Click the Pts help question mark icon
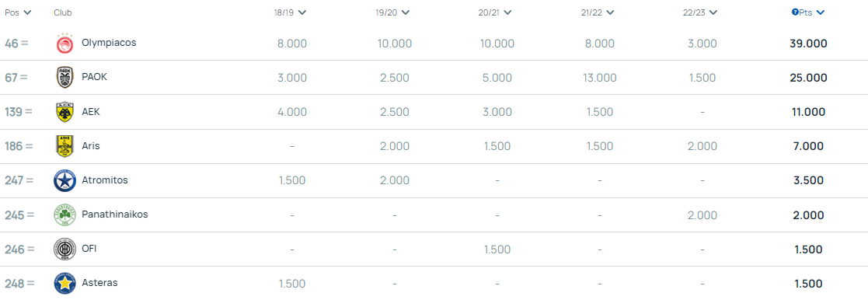Screen dimensions: 868x300 795,12
